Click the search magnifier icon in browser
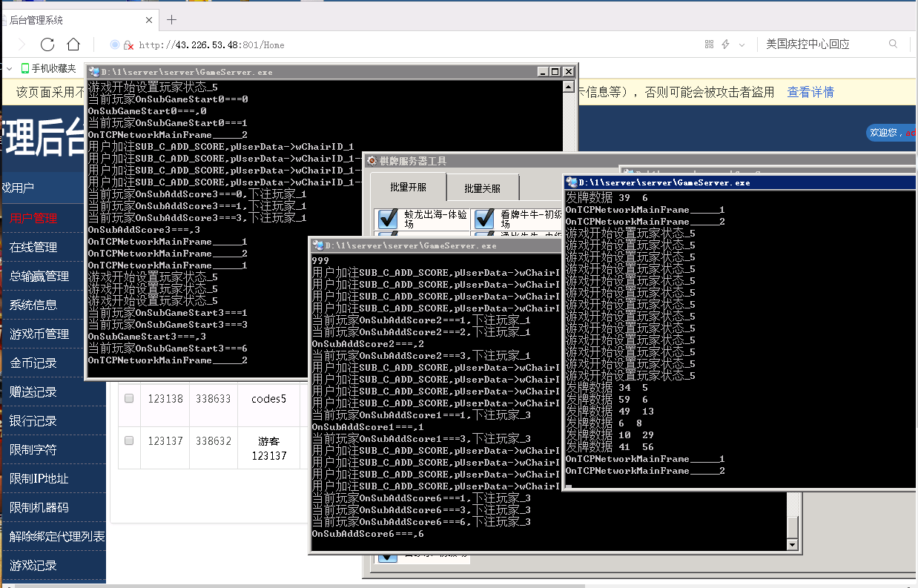The width and height of the screenshot is (918, 588). [893, 44]
